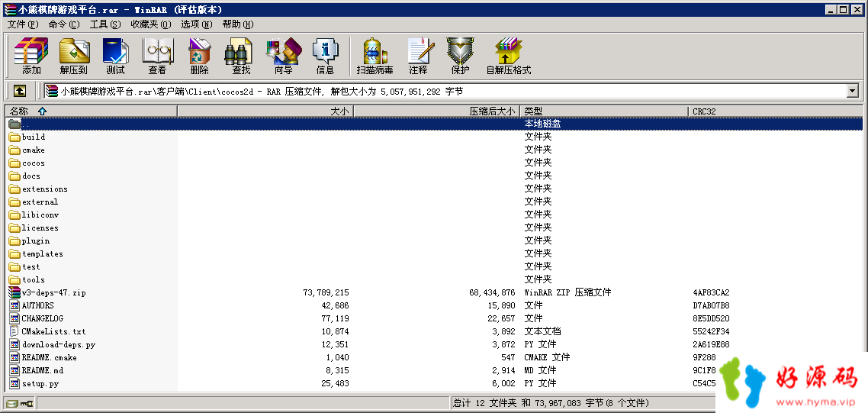Click the drive icon in status bar
Viewport: 868px width, 413px height.
11,403
